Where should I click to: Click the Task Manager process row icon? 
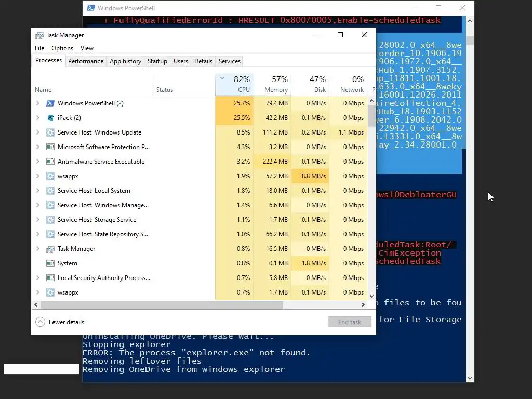(x=50, y=249)
